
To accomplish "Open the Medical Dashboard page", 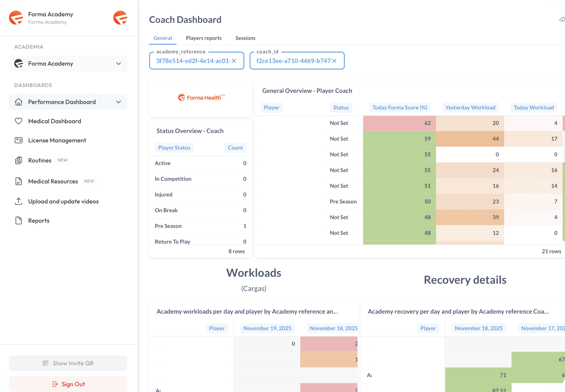I will [68, 121].
